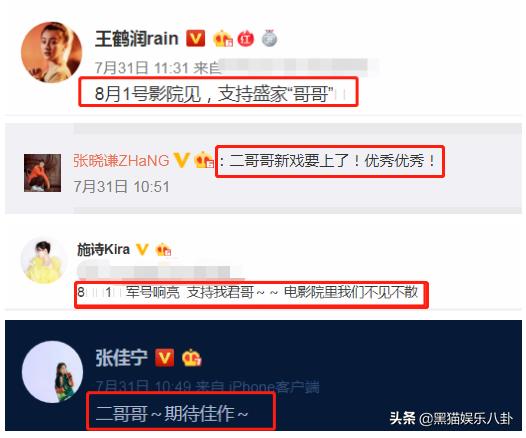Open the 张佳宁 username link
The width and height of the screenshot is (526, 438).
point(121,358)
